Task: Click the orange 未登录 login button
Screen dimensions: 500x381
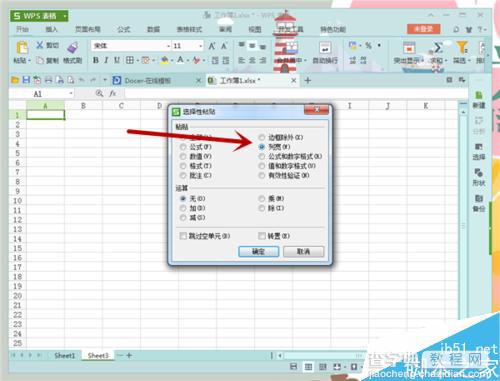Action: point(423,29)
